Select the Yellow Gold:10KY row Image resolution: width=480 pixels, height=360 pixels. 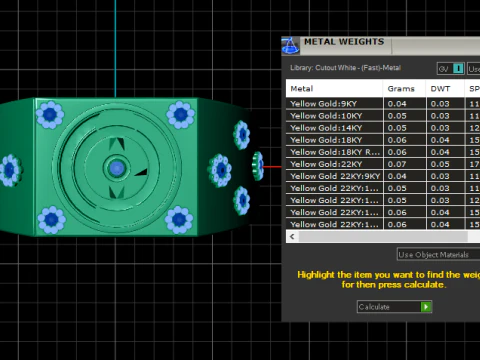coord(383,116)
